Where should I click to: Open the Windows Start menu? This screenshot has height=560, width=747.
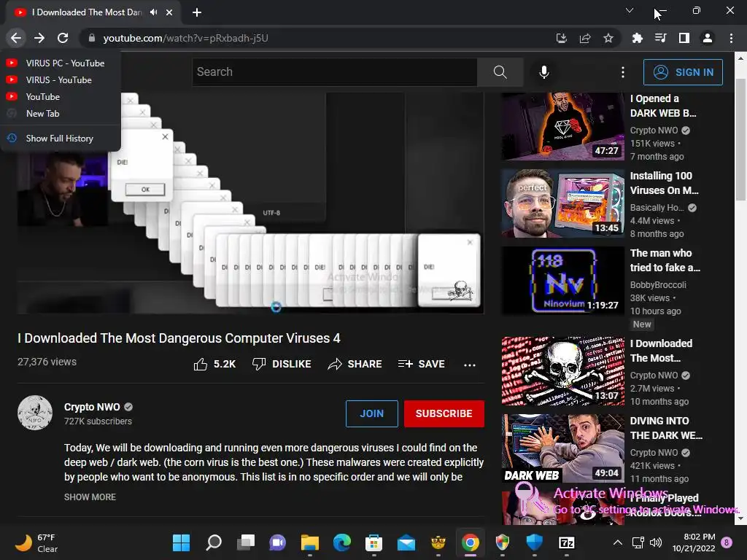[181, 542]
